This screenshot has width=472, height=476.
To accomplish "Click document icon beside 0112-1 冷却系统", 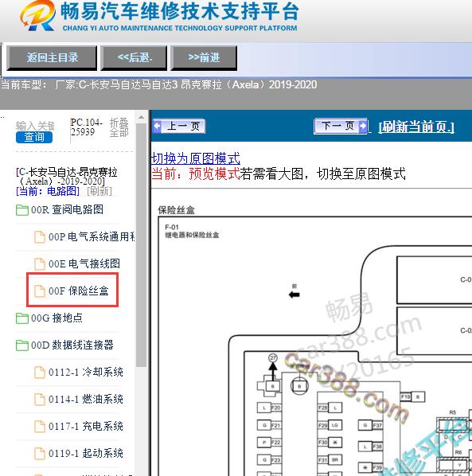I will click(x=40, y=373).
